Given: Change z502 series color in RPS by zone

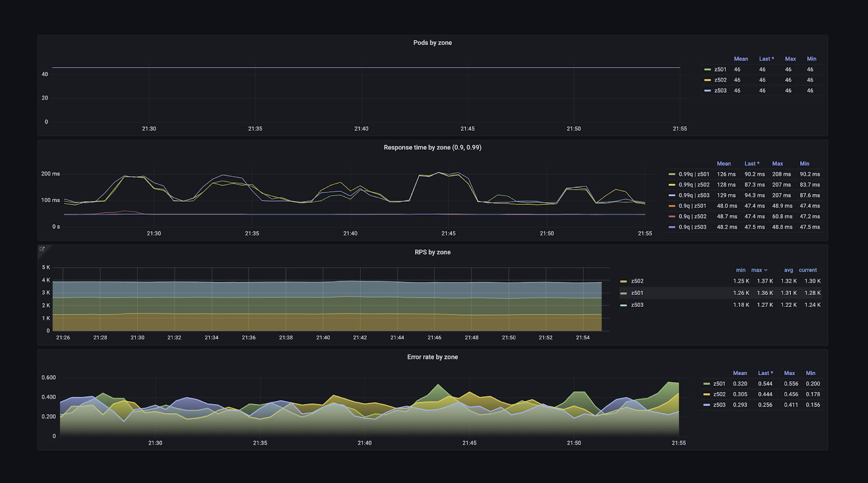Looking at the screenshot, I should pos(623,281).
